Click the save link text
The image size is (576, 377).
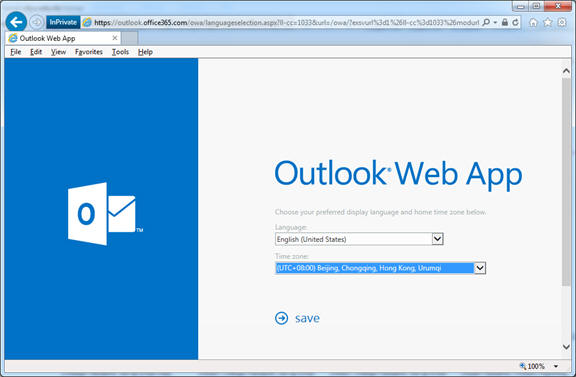coord(307,318)
